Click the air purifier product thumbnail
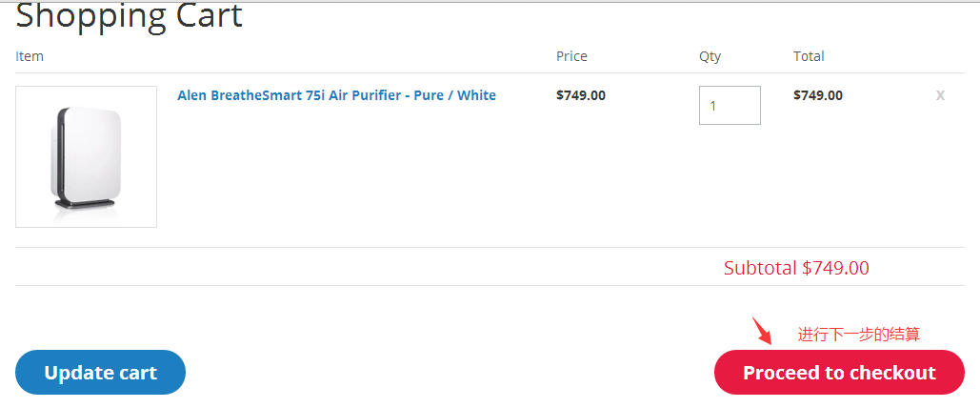Screen dimensions: 980x408 (x=86, y=157)
